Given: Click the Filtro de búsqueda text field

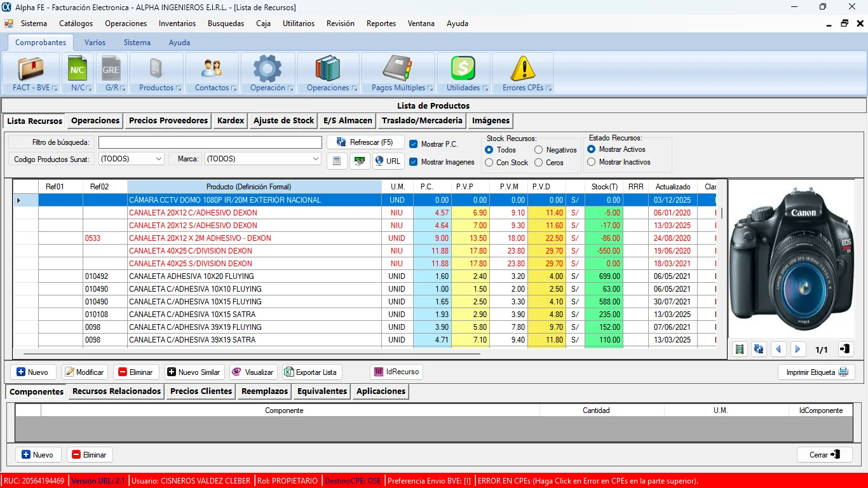Looking at the screenshot, I should 210,142.
